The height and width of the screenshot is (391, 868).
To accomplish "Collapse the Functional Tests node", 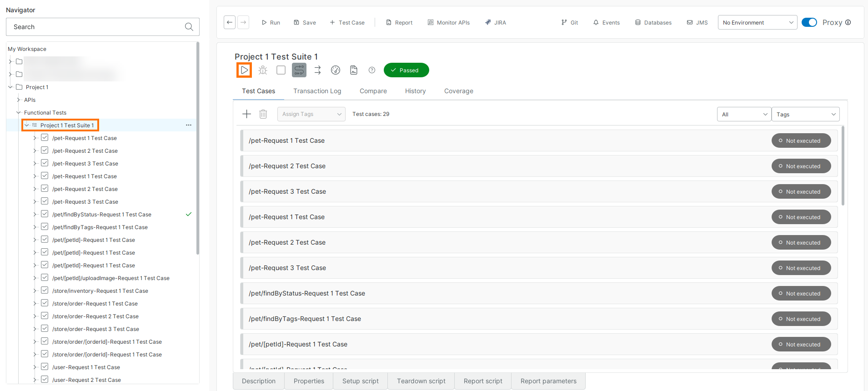I will coord(19,112).
